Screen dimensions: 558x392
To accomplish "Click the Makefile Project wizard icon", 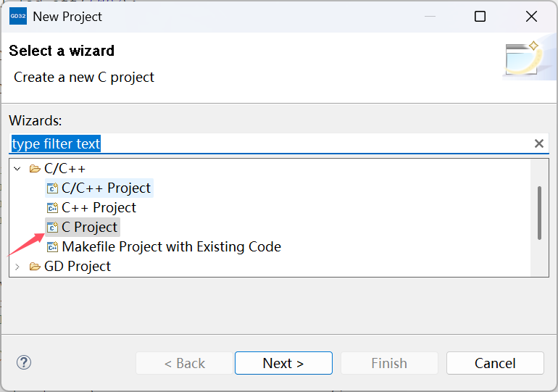I will pyautogui.click(x=53, y=246).
